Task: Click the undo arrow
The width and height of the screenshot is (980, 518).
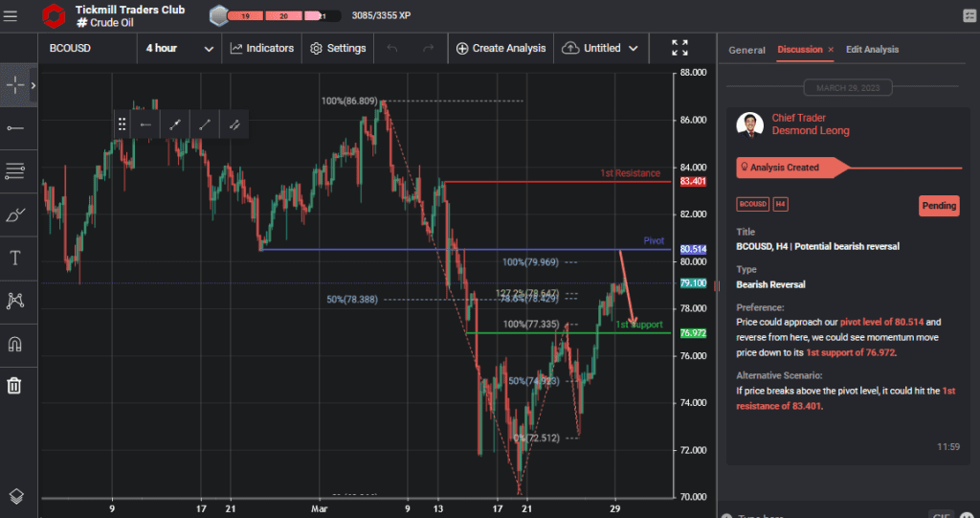Action: point(392,48)
